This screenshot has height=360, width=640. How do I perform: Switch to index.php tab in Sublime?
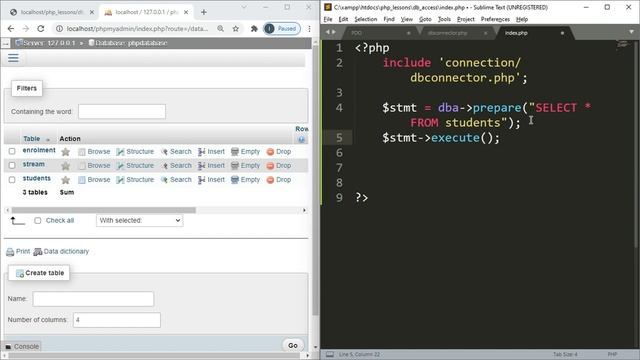pyautogui.click(x=516, y=33)
